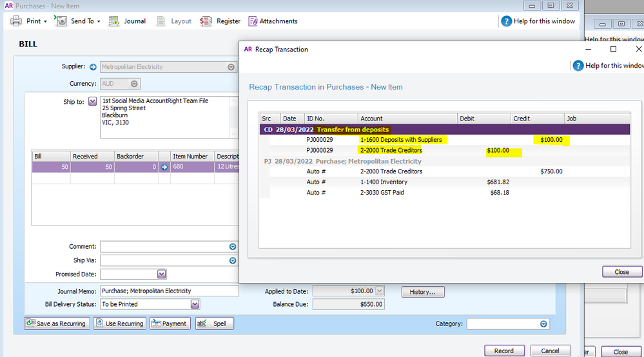644x357 pixels.
Task: Click the Use Recurring button
Action: tap(119, 323)
